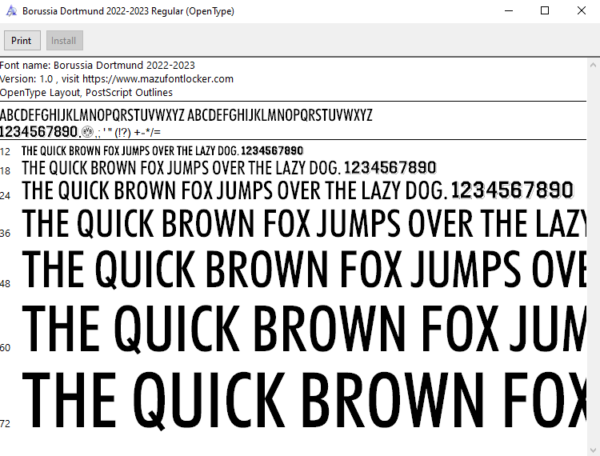Click the size label '60'
Screen dimensions: 600x456
(5, 348)
